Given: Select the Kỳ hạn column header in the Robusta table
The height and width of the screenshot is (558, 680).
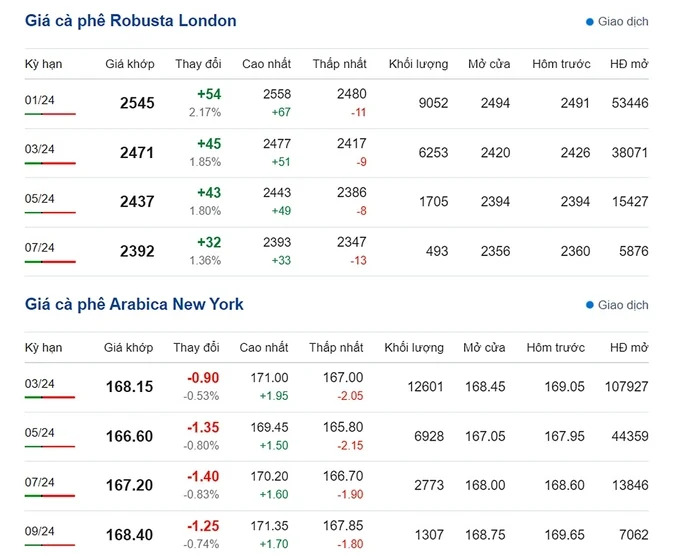Looking at the screenshot, I should pos(44,64).
